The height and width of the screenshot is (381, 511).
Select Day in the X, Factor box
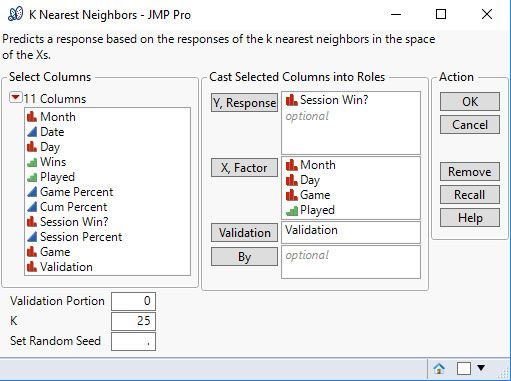310,180
